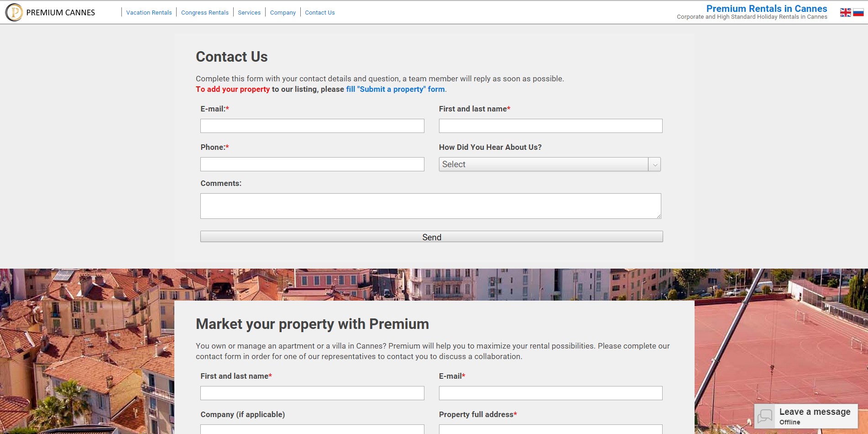Click inside the E-mail field
The image size is (868, 434).
pos(312,126)
